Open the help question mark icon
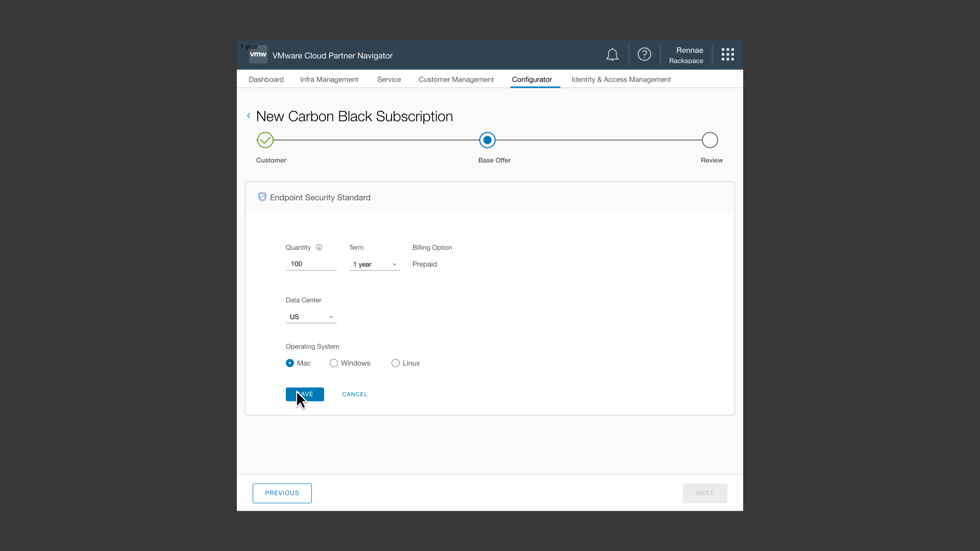Viewport: 980px width, 551px height. 644,55
